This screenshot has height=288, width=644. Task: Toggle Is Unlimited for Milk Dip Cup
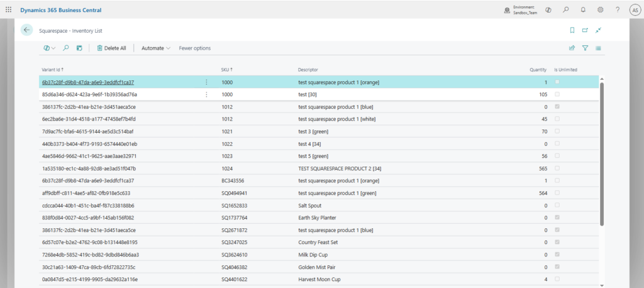click(x=557, y=254)
